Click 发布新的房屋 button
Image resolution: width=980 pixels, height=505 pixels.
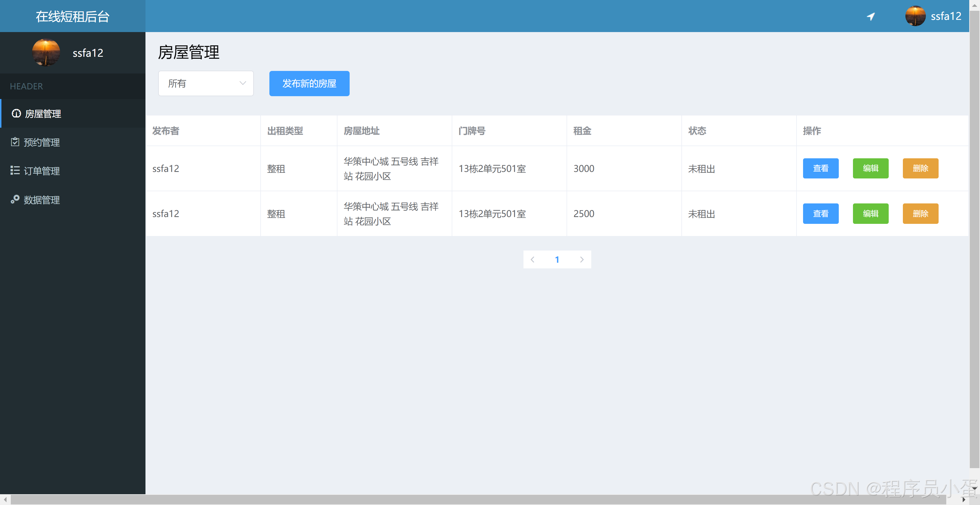(x=309, y=83)
